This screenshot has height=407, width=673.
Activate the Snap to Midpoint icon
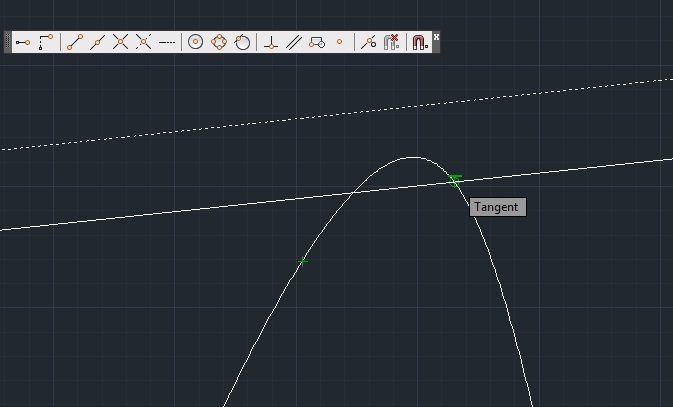(97, 42)
